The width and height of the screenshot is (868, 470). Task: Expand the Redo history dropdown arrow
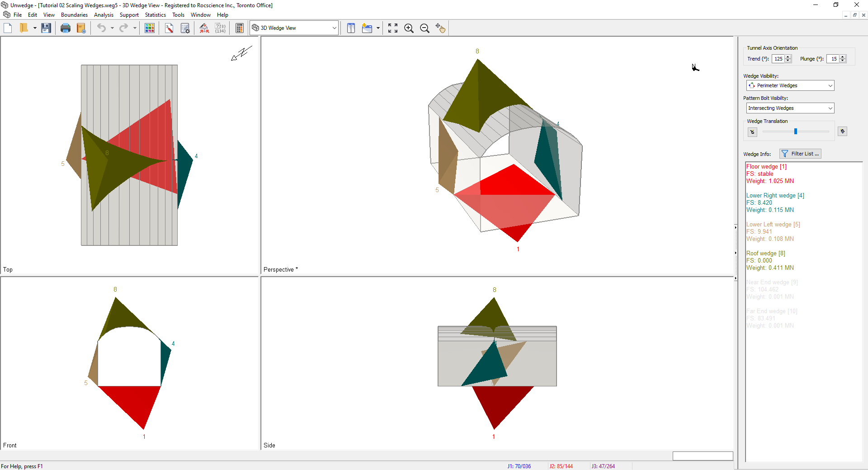[x=135, y=28]
